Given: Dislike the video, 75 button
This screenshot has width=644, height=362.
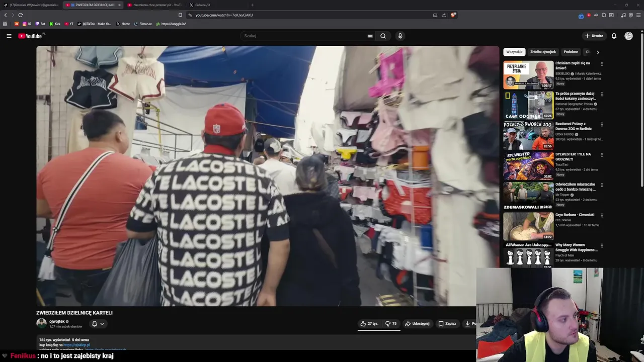Looking at the screenshot, I should coord(391,324).
